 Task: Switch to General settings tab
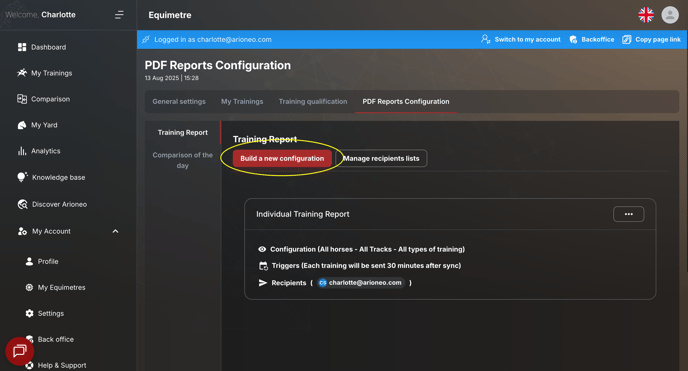click(179, 101)
